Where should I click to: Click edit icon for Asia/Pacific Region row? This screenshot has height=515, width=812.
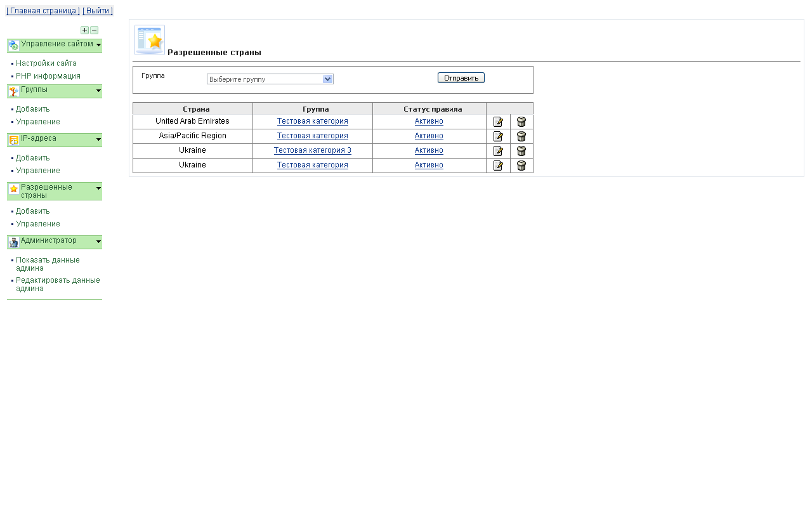(498, 136)
